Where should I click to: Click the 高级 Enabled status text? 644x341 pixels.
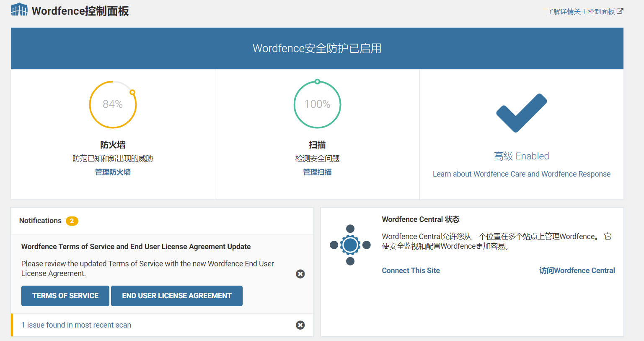coord(522,156)
